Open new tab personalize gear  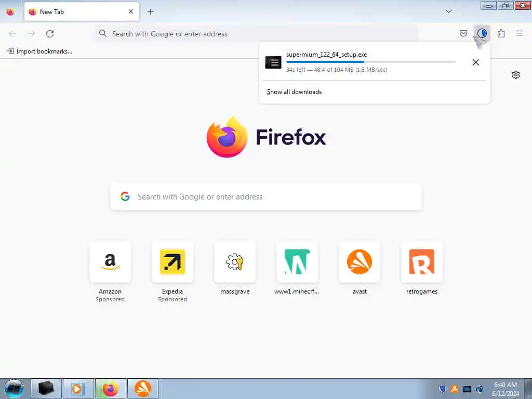point(515,75)
